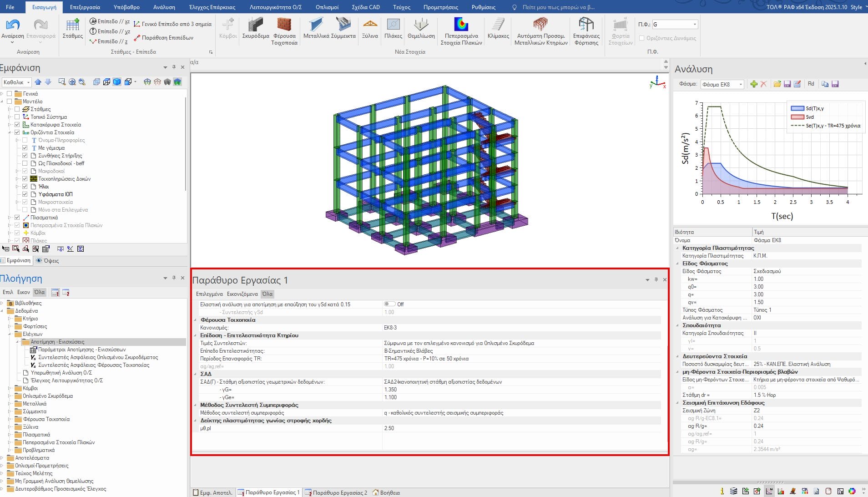Click the Εικονιζόμενα filter button
Screen dimensions: 868x497
242,294
